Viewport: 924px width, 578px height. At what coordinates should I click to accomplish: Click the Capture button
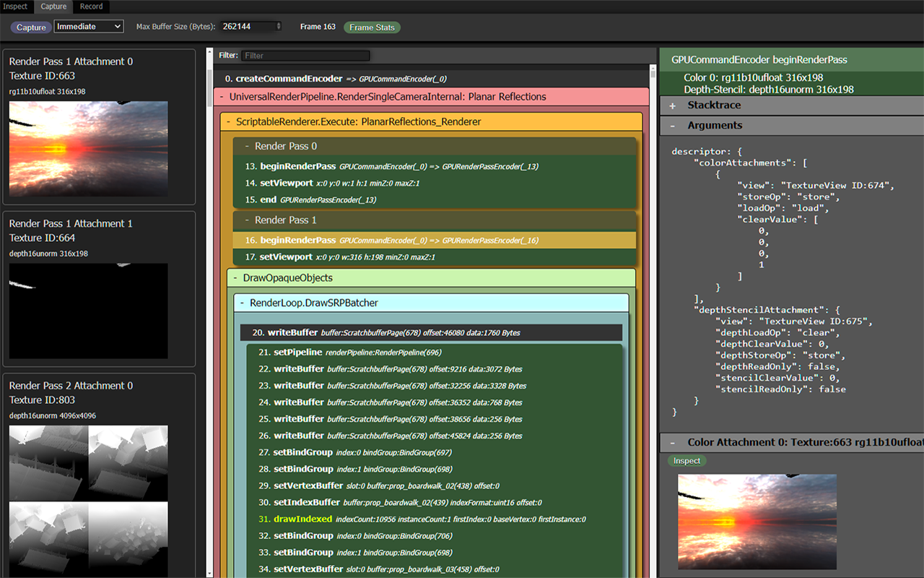pos(31,27)
